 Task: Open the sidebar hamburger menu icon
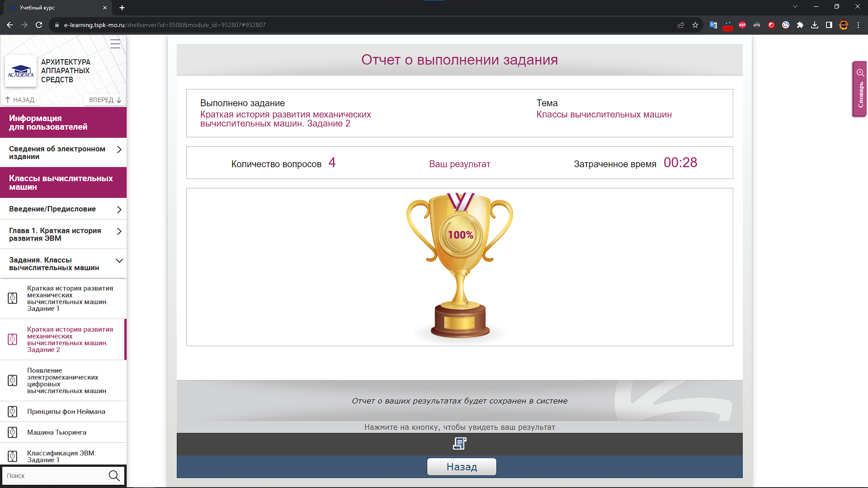pyautogui.click(x=115, y=44)
